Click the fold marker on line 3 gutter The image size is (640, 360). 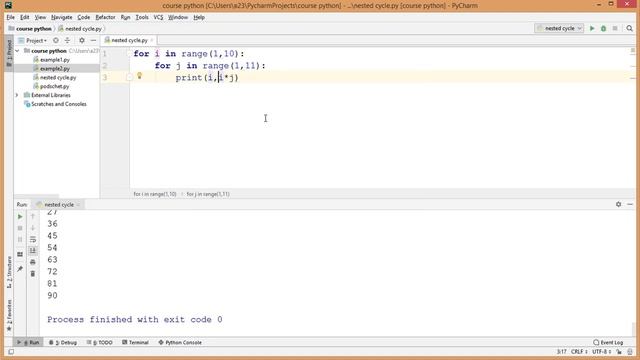pyautogui.click(x=129, y=77)
